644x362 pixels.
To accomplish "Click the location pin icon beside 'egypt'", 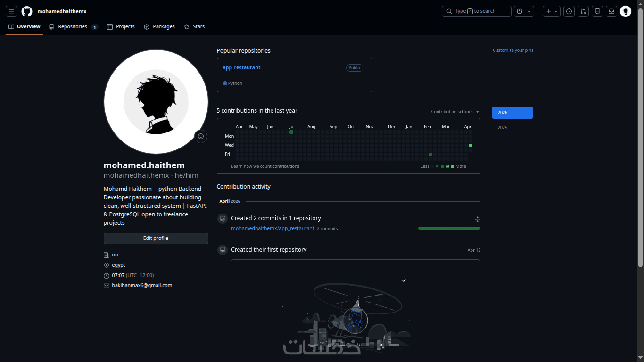I will (107, 265).
